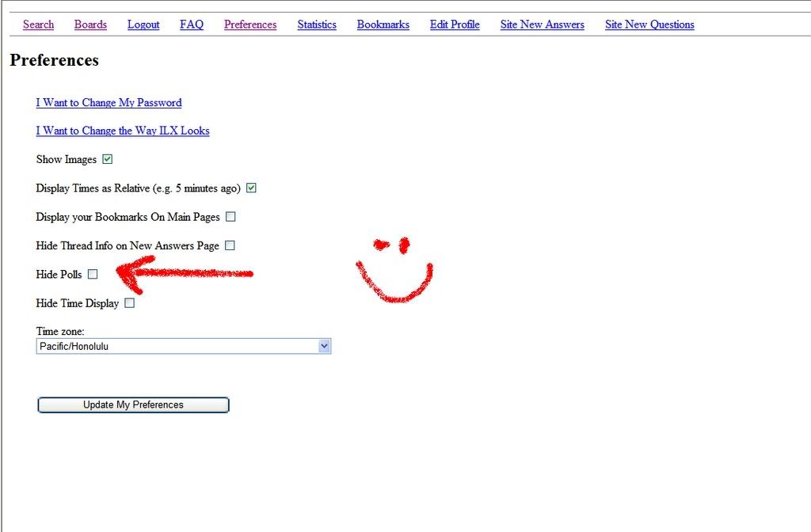This screenshot has width=811, height=532.
Task: Open Change the Way ILX Looks link
Action: [123, 131]
